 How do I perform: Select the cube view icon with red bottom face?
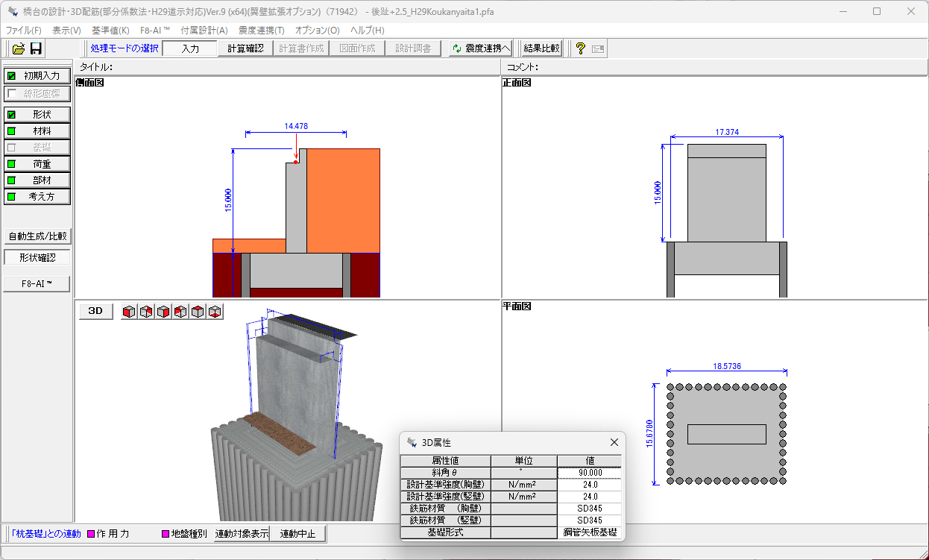215,312
